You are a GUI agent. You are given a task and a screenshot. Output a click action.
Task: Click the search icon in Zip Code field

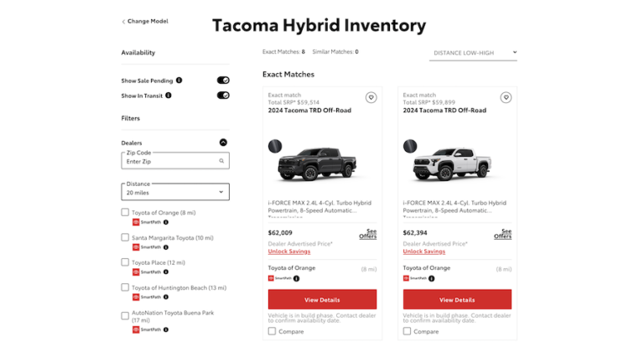coord(221,161)
